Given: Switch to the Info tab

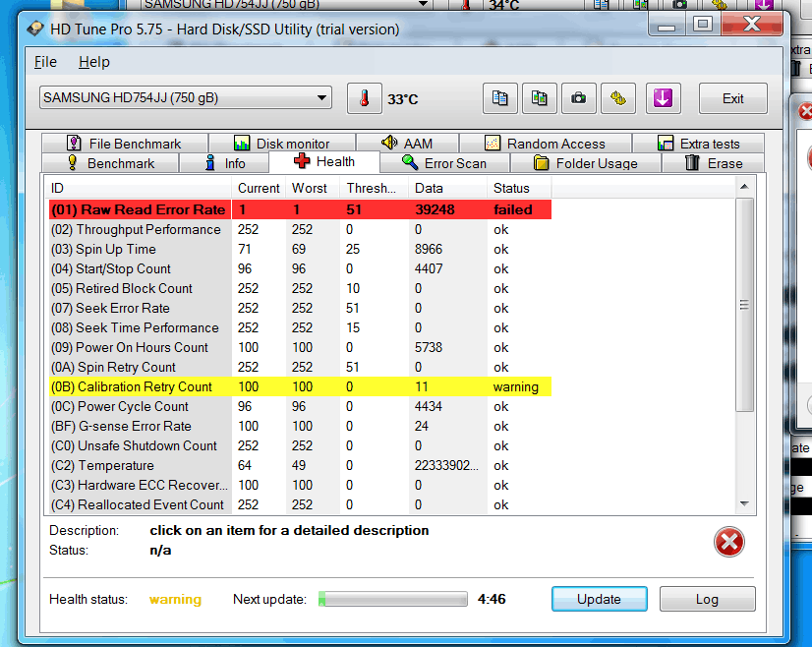Looking at the screenshot, I should coord(224,163).
